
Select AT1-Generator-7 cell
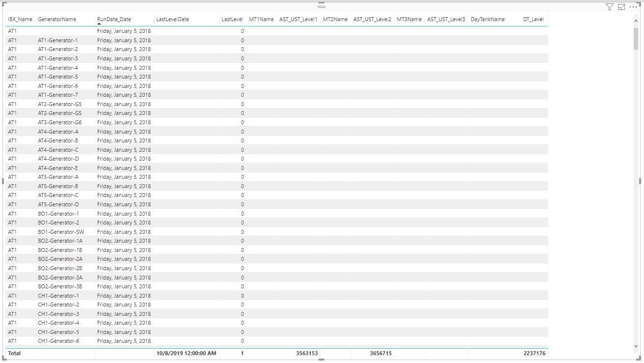pos(58,95)
